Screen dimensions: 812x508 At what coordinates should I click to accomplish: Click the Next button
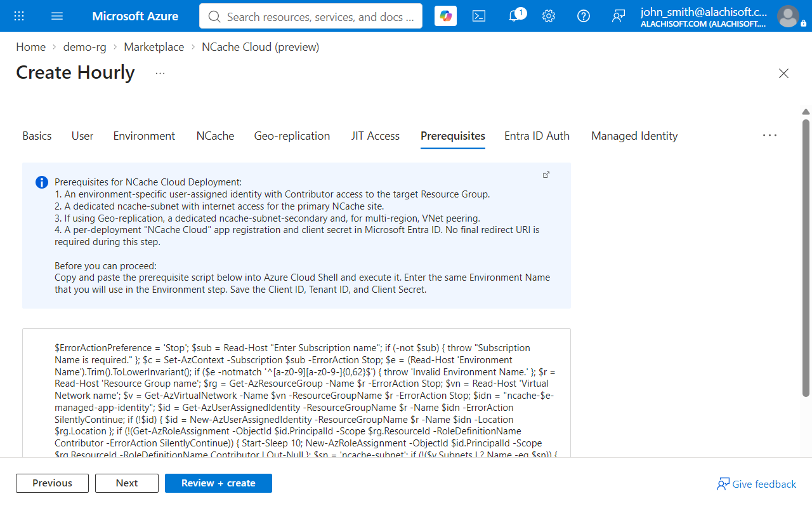coord(127,483)
